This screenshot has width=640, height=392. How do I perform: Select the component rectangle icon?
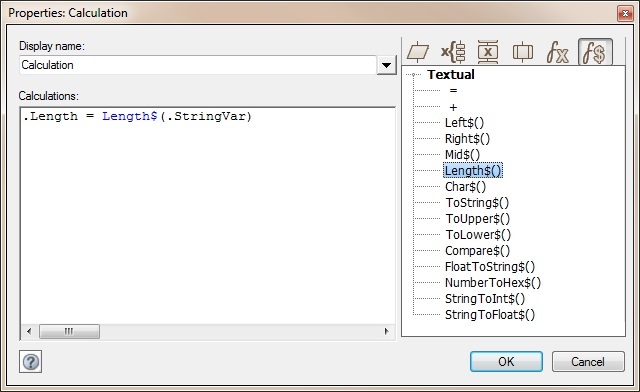pos(522,52)
